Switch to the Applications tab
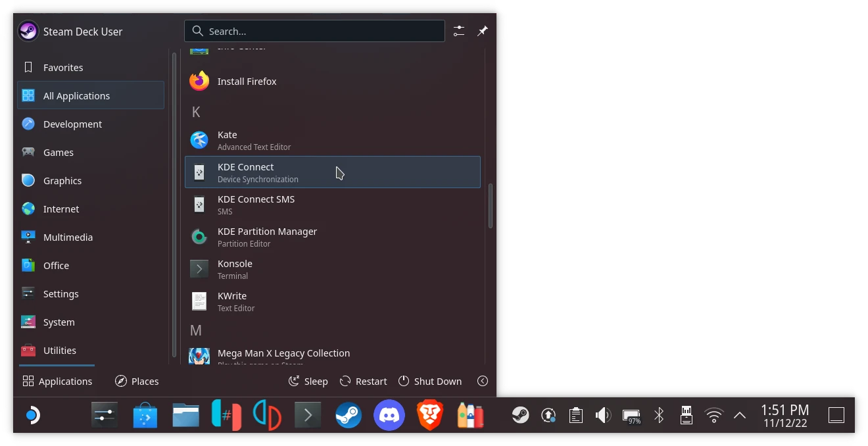 tap(57, 381)
